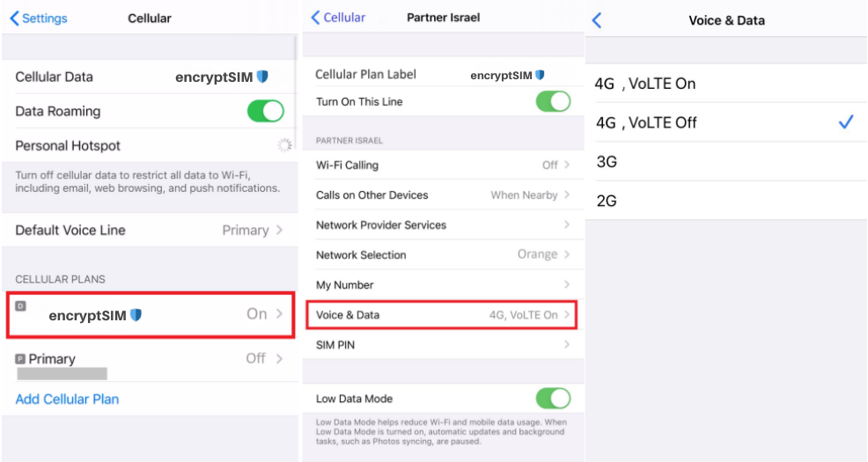Tap the D badge on encryptSIM plan
This screenshot has width=868, height=462.
21,305
